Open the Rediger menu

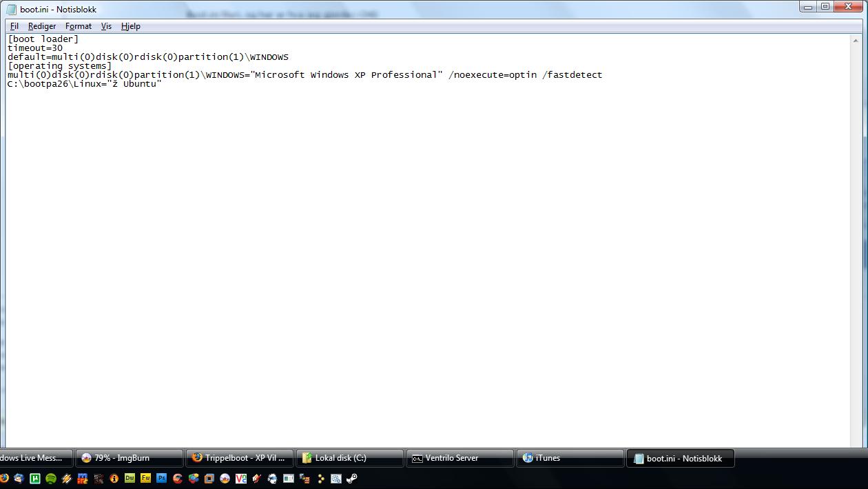pyautogui.click(x=42, y=26)
